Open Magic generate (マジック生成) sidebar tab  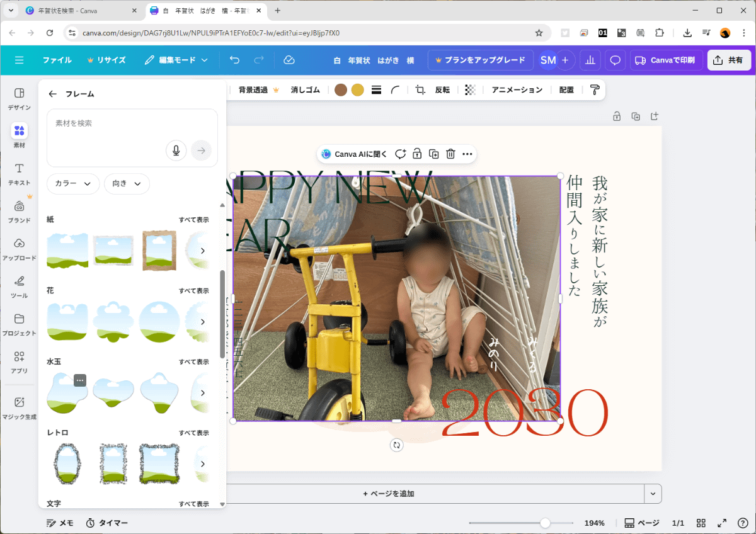pyautogui.click(x=19, y=408)
